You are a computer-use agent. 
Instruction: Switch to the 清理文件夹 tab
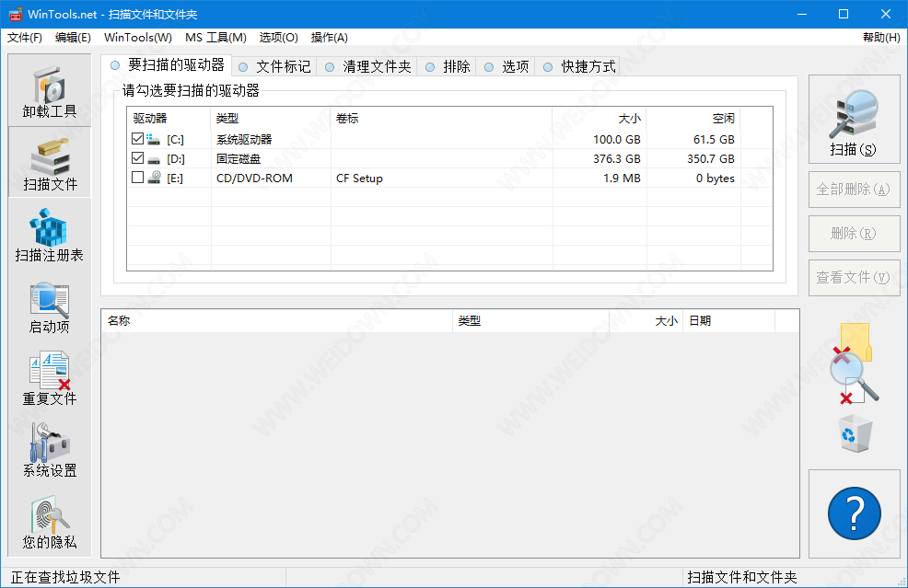point(367,66)
